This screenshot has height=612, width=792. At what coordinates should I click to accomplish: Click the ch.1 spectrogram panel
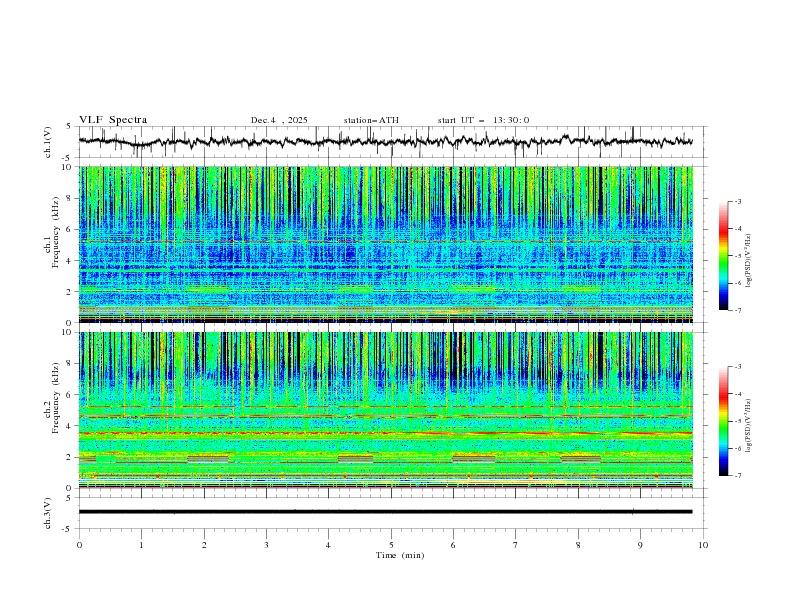[x=386, y=244]
